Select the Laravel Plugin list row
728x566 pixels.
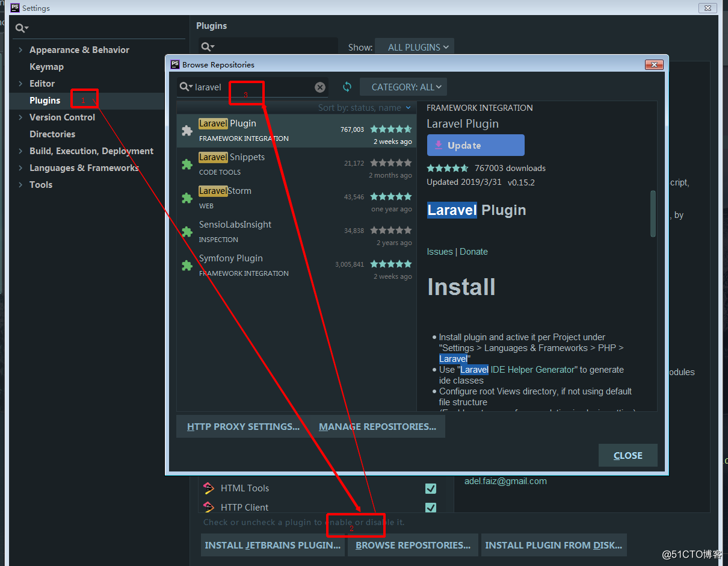(297, 131)
